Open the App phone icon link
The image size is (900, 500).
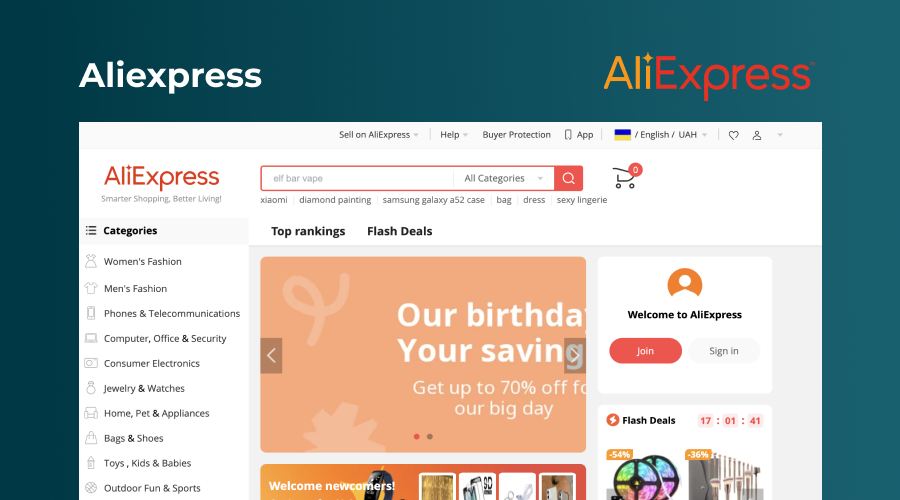point(568,135)
